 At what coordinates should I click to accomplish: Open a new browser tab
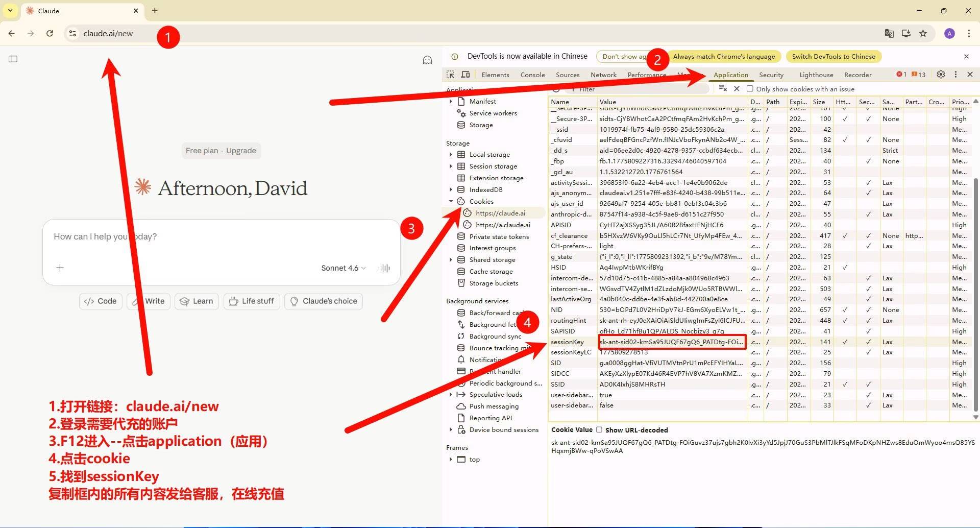point(155,10)
